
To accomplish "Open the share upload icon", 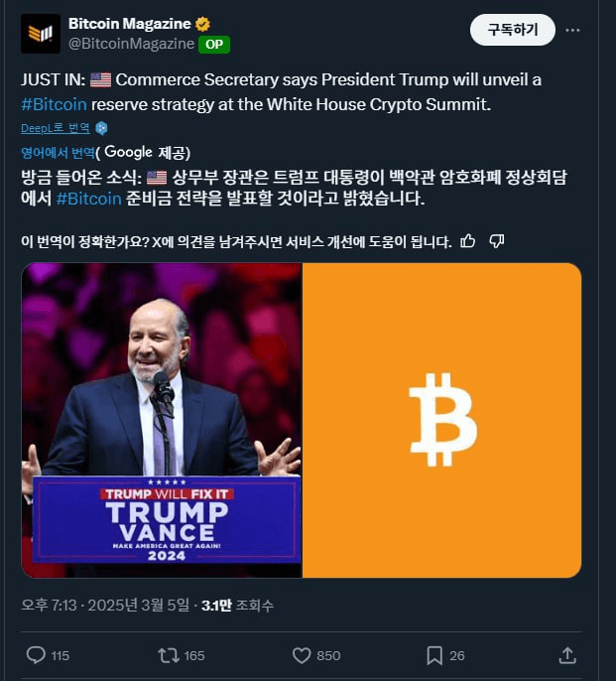I will tap(567, 655).
